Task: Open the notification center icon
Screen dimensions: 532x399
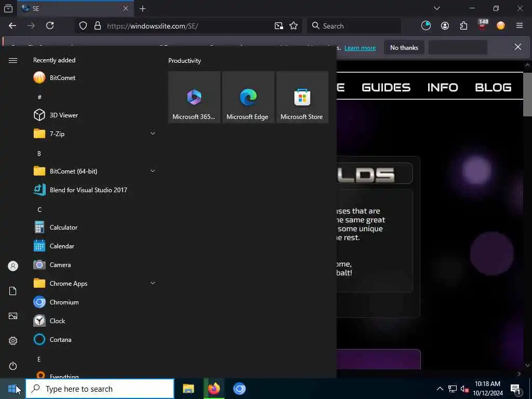Action: (x=516, y=389)
